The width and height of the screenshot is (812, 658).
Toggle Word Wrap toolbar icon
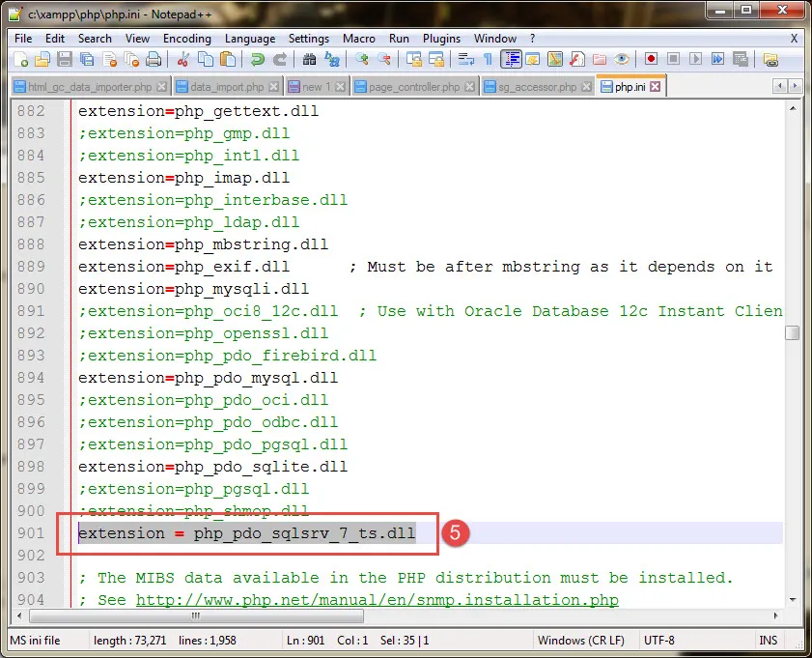465,60
